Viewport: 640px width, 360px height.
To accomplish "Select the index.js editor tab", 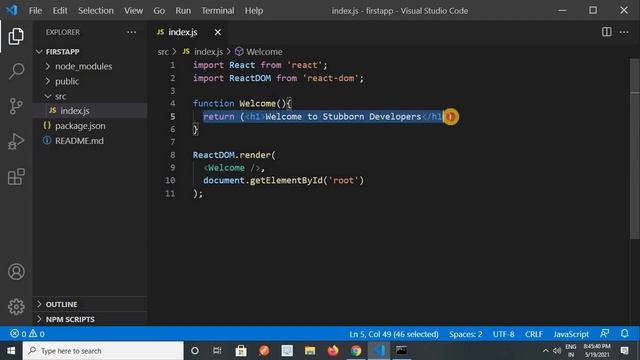I will click(182, 32).
